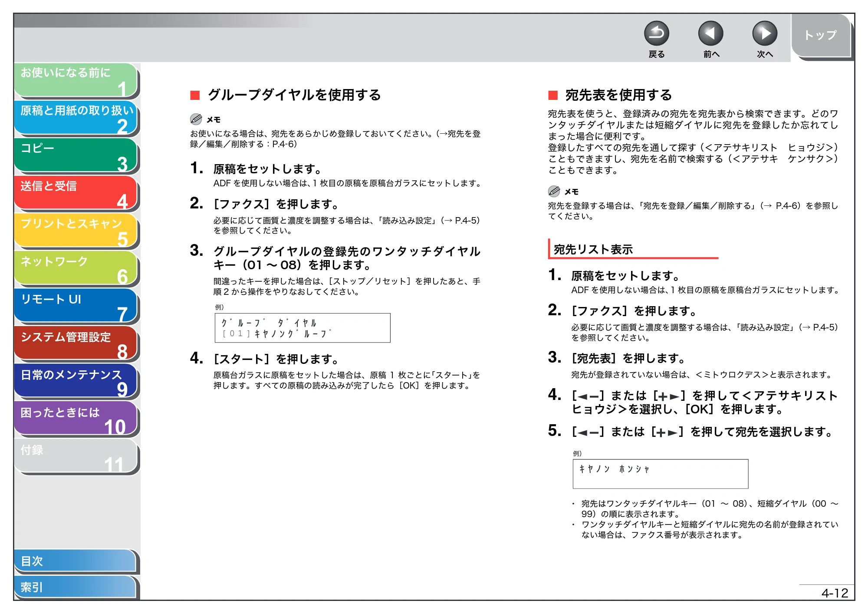Click step 4 [スタート] を押します text
Image resolution: width=868 pixels, height=614 pixels.
276,359
